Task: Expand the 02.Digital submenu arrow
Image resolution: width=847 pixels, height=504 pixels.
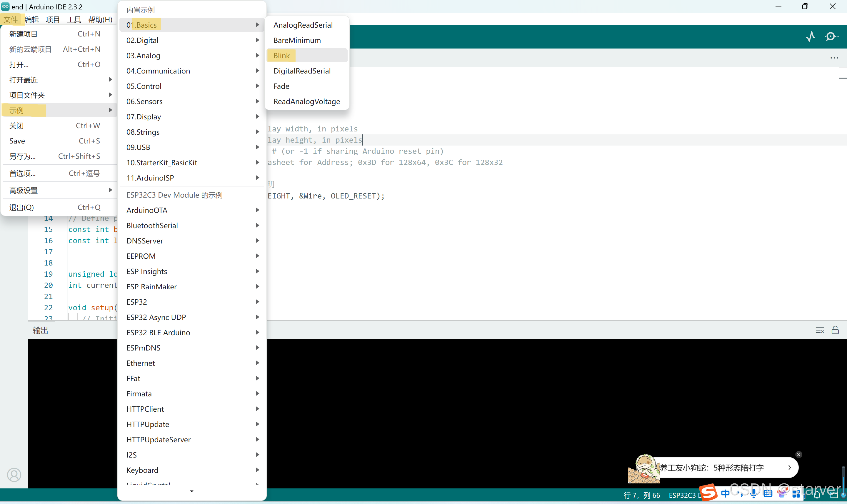Action: (x=257, y=40)
